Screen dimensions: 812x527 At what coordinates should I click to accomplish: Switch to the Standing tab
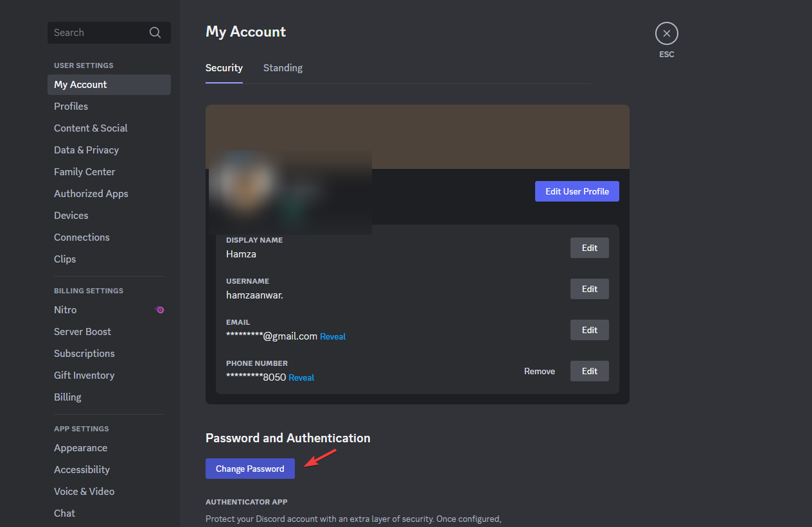(283, 67)
